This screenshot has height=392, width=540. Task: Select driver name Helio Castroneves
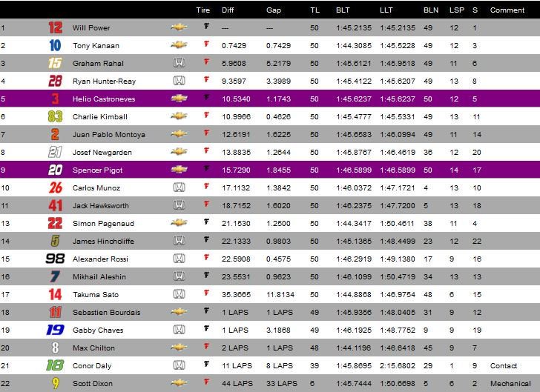104,99
